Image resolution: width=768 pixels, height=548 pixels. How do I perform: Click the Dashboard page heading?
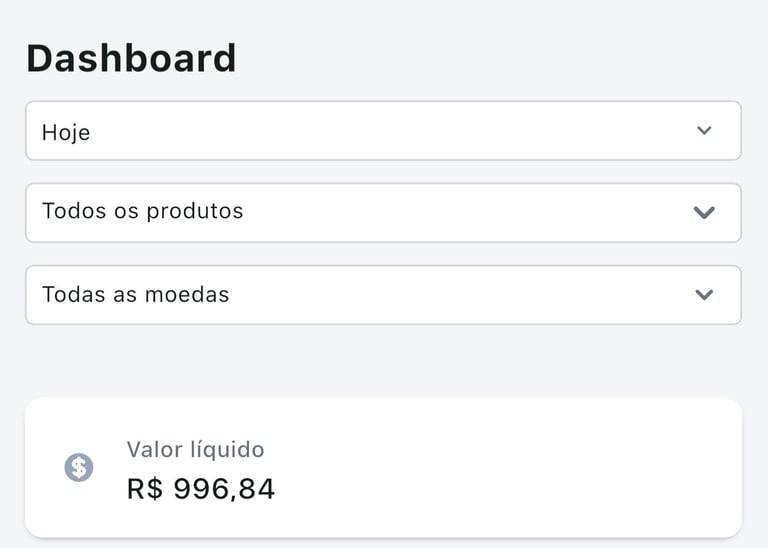(131, 58)
